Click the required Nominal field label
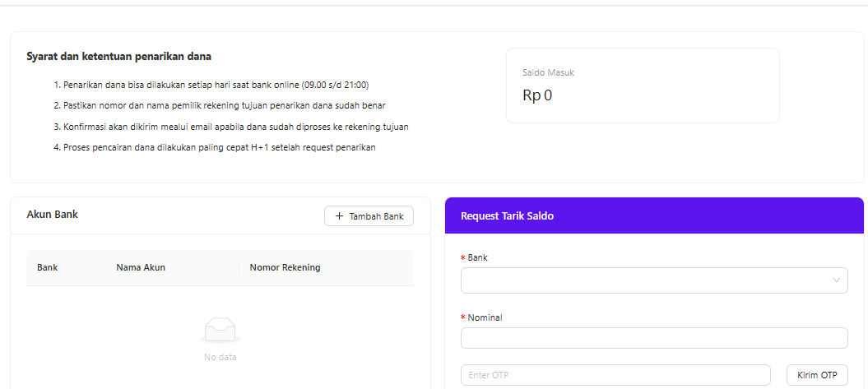 pyautogui.click(x=485, y=317)
